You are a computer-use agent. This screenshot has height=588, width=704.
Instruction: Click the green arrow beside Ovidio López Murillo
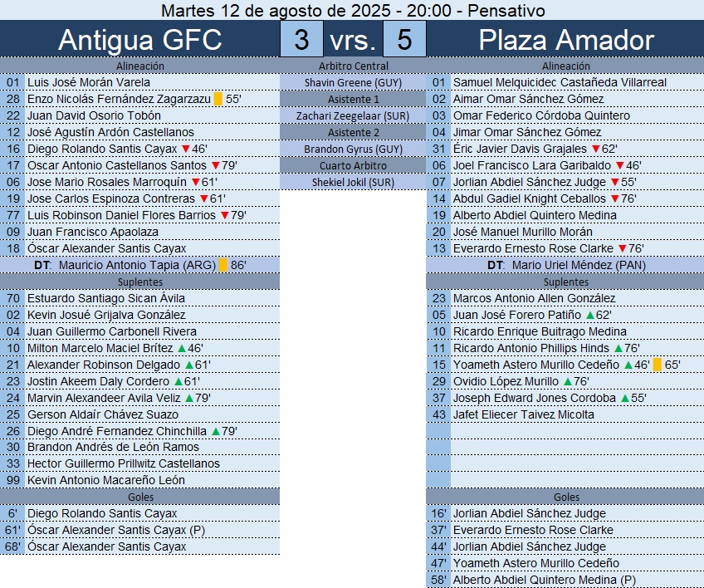(567, 381)
